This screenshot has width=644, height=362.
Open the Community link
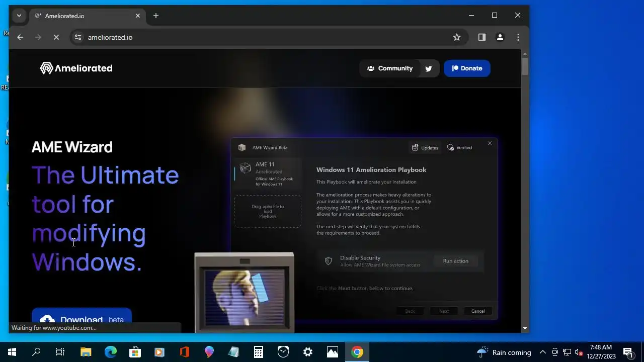390,68
